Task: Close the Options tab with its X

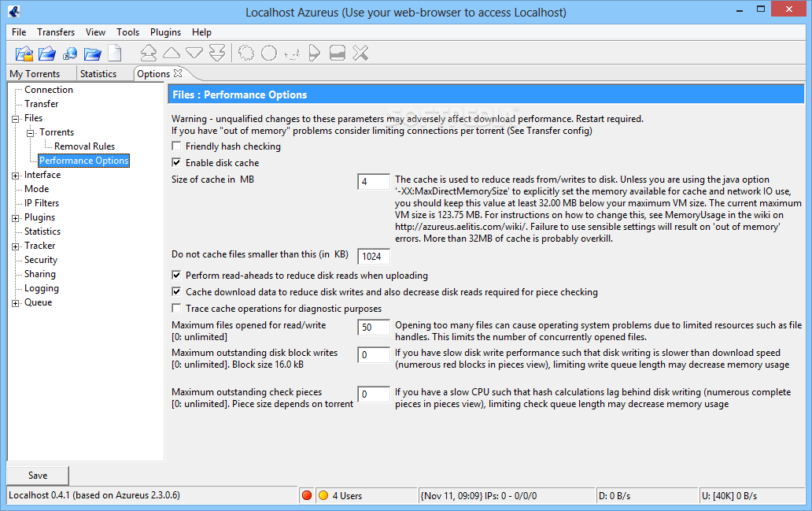Action: [178, 73]
